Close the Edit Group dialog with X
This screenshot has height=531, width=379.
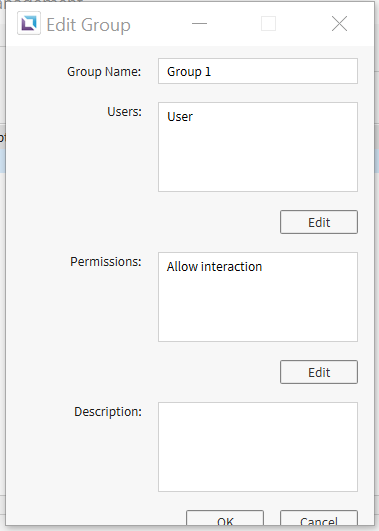[339, 24]
